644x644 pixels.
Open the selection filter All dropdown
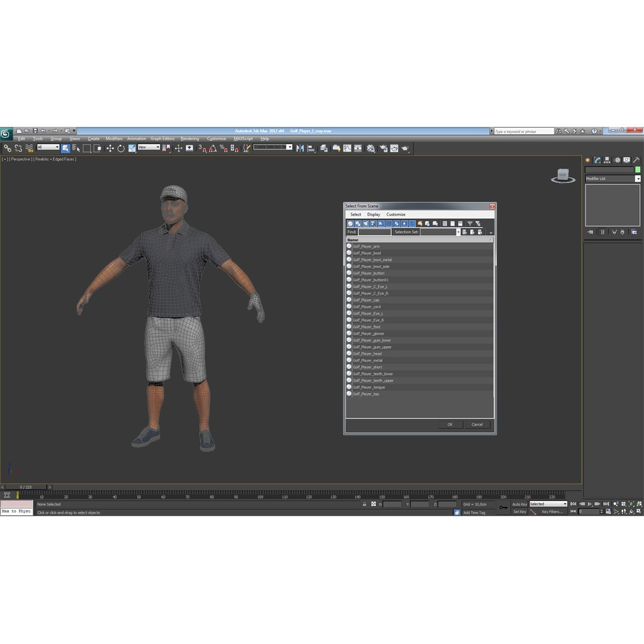48,147
